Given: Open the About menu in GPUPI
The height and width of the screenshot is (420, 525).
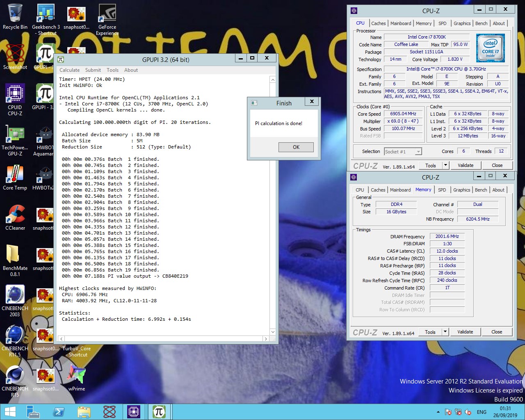Looking at the screenshot, I should tap(131, 70).
